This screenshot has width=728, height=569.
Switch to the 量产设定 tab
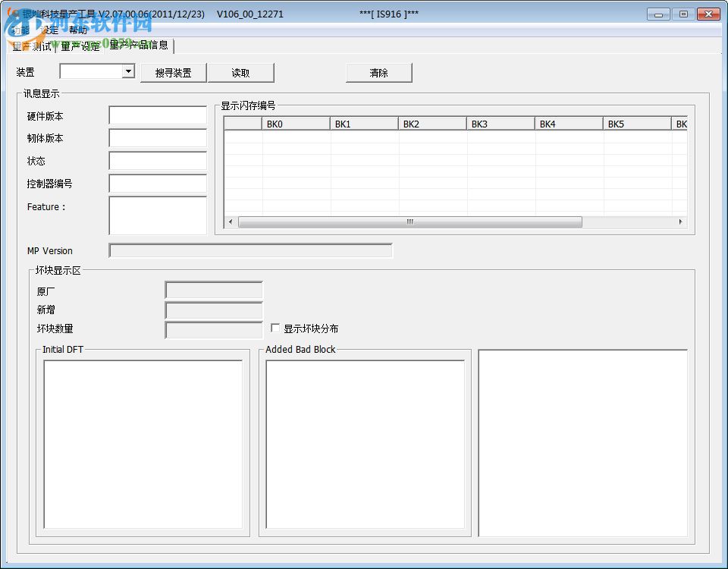click(x=80, y=46)
